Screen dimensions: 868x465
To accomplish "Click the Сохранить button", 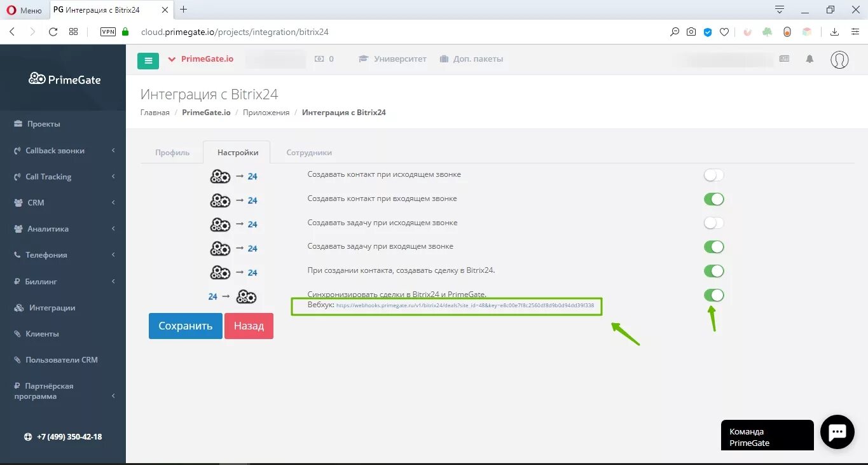I will tap(186, 326).
